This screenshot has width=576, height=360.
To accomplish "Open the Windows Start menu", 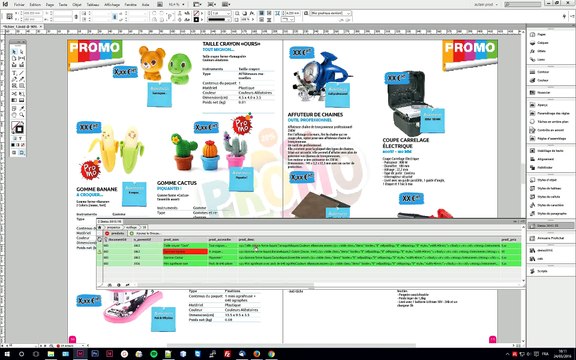I will coord(7,354).
